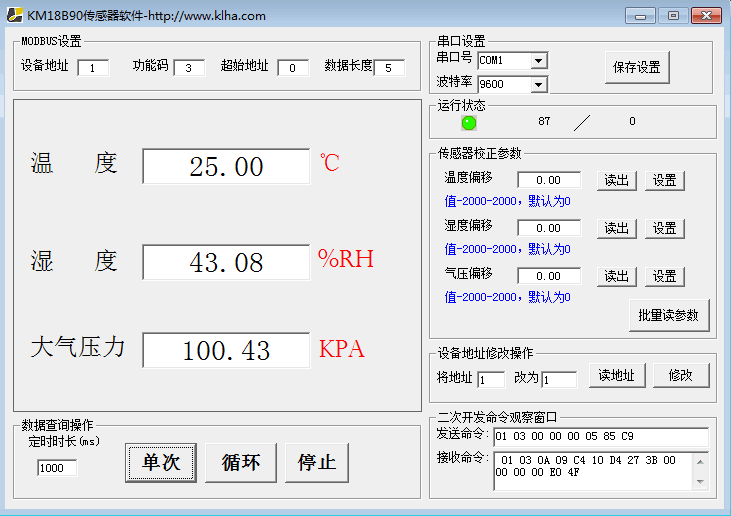731x516 pixels.
Task: Click the 批量读参数 button
Action: (669, 316)
